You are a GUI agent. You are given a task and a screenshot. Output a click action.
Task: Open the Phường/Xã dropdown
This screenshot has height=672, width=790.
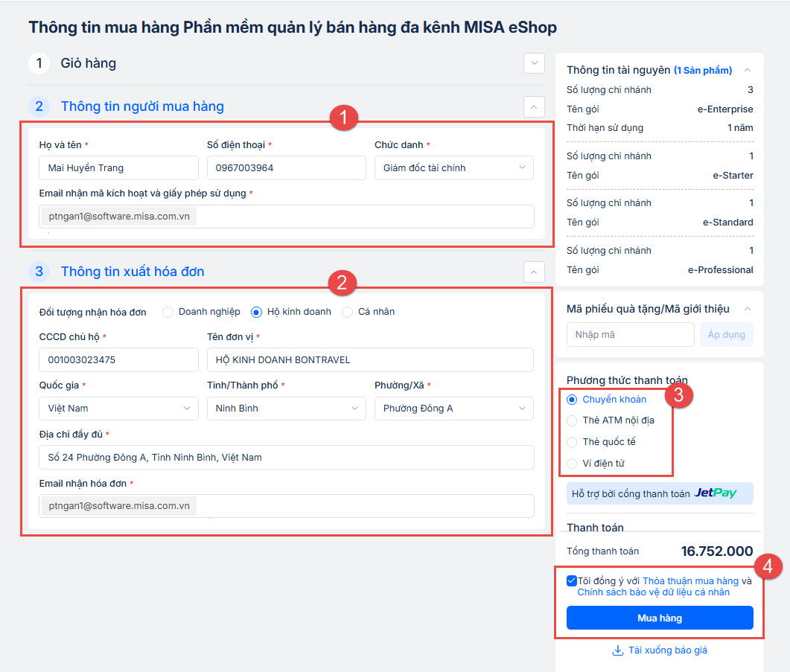tap(453, 409)
